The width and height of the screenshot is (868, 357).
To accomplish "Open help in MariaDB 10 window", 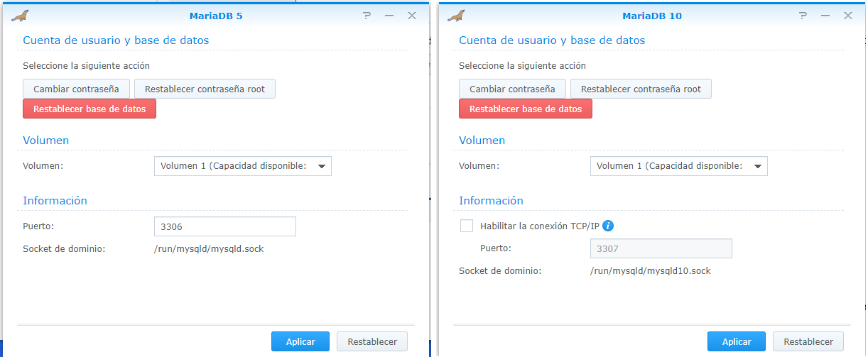I will click(x=803, y=16).
